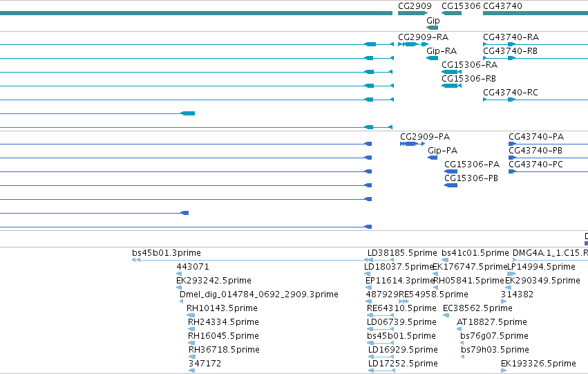Select EST bs45b01.3prime label
This screenshot has height=374, width=588.
point(167,253)
